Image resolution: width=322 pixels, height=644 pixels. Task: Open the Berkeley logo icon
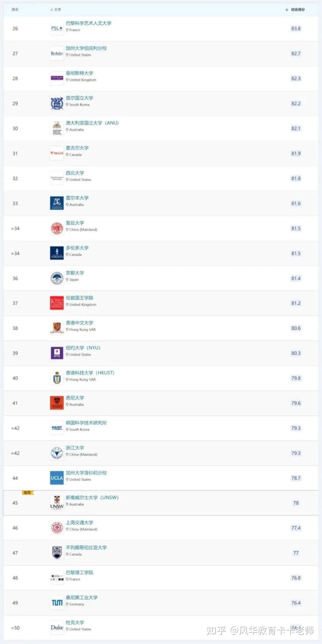57,53
